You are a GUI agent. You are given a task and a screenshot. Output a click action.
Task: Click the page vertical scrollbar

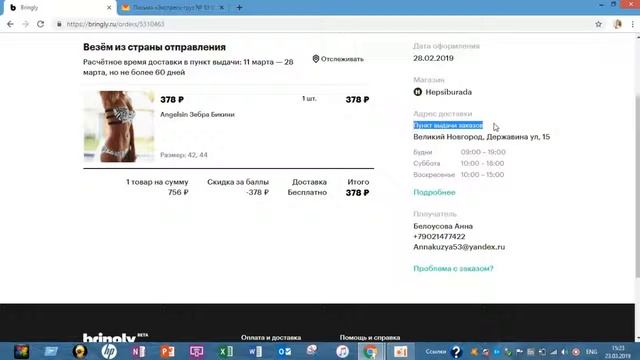[637, 186]
